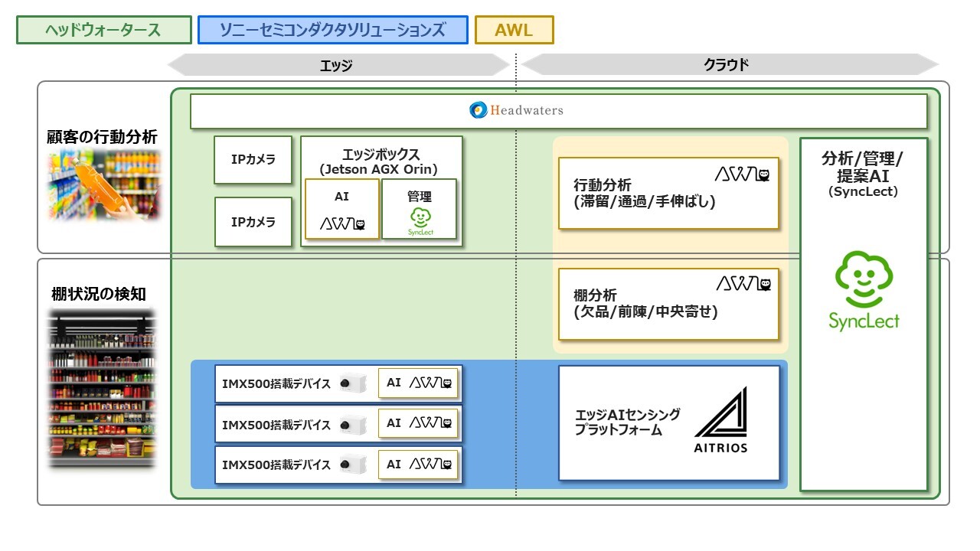Click the AWL logo in 棚分析 box
The width and height of the screenshot is (980, 551).
[743, 284]
